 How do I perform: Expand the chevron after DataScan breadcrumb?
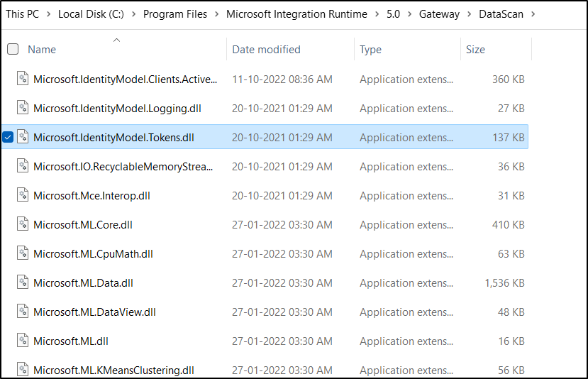coord(533,14)
